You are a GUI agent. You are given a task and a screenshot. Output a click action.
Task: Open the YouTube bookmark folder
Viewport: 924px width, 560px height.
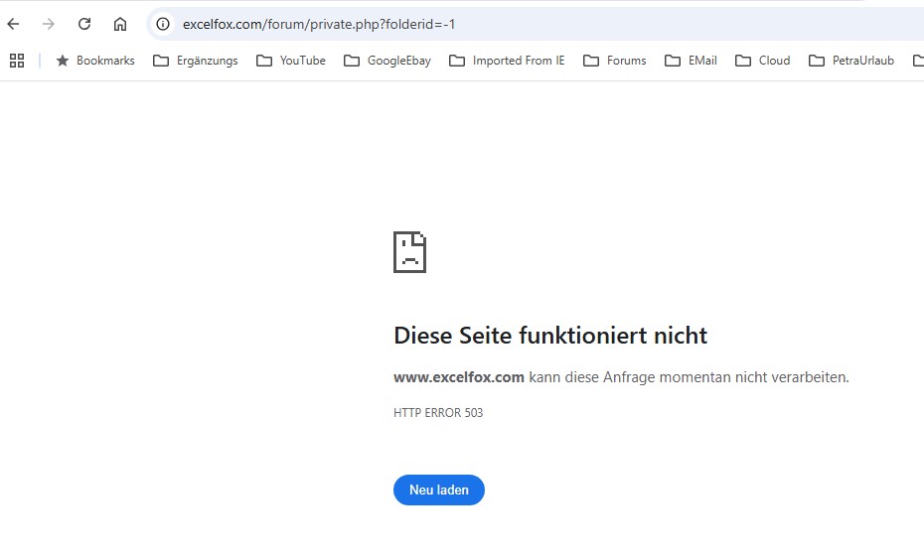point(290,61)
